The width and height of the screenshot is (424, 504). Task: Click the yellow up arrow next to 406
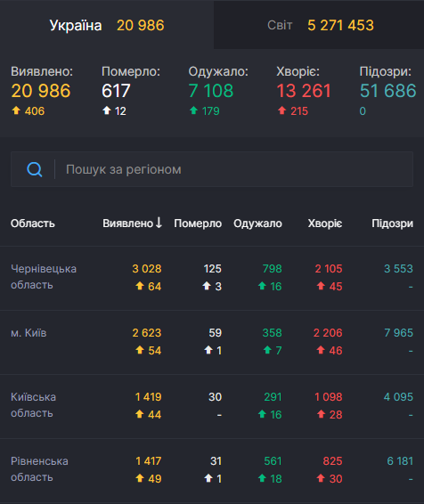coord(16,111)
